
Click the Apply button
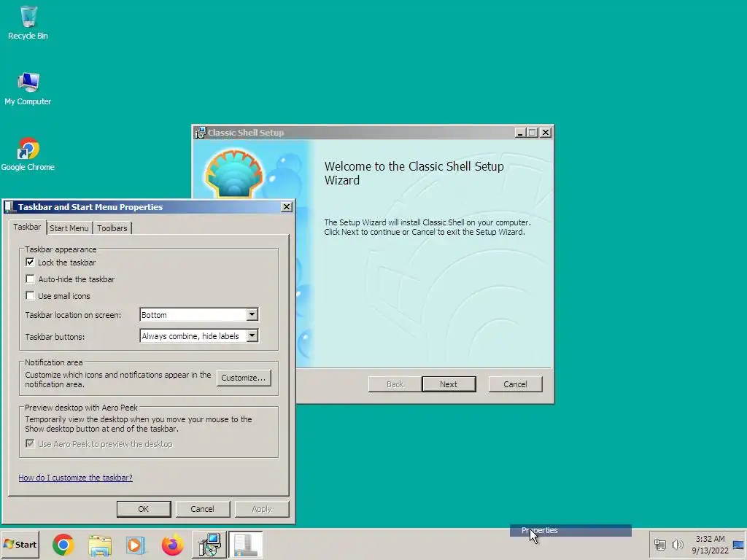tap(262, 509)
